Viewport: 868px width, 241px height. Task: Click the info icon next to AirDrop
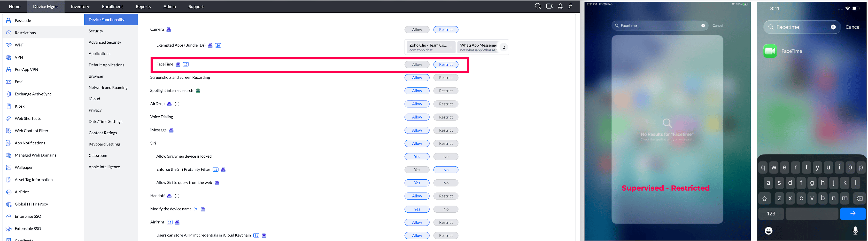177,104
